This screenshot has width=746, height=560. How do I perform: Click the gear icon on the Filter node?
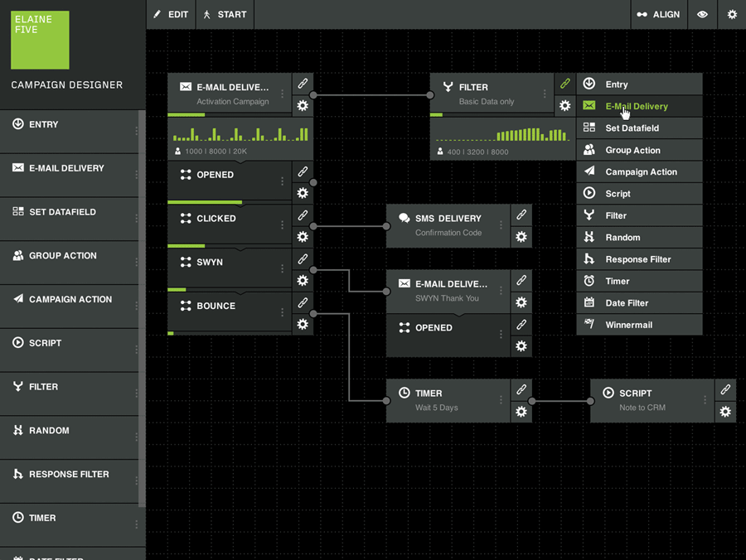564,106
